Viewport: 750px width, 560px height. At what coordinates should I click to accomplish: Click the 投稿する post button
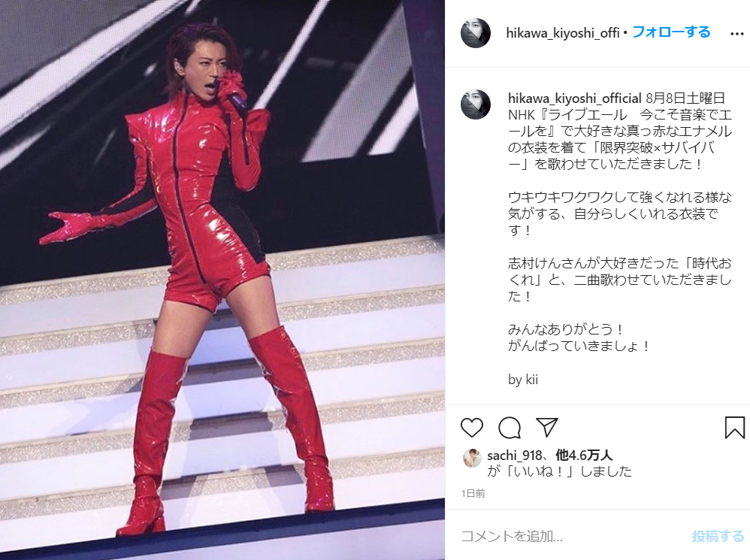(x=718, y=536)
